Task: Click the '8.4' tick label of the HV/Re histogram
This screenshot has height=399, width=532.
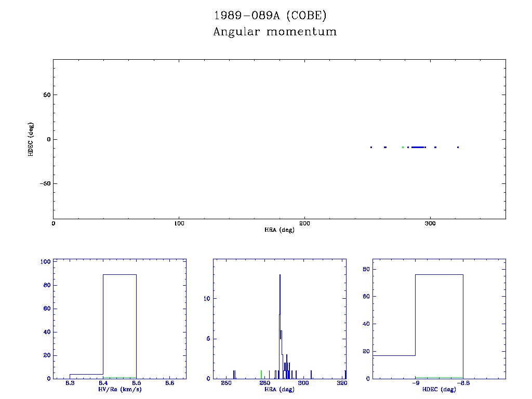Action: tap(103, 383)
